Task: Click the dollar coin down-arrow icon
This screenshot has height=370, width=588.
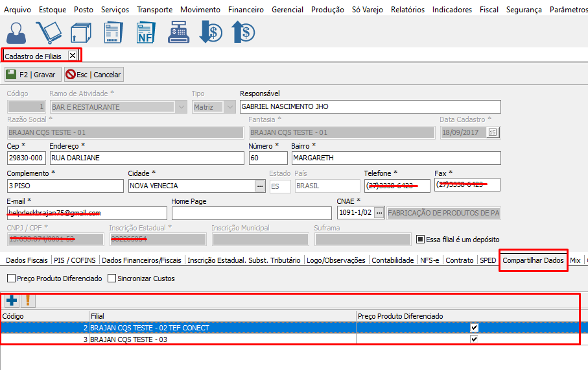Action: coord(210,32)
